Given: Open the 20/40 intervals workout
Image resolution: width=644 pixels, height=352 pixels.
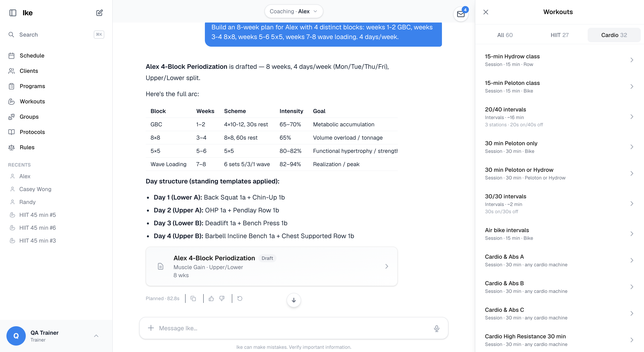Looking at the screenshot, I should pyautogui.click(x=559, y=117).
